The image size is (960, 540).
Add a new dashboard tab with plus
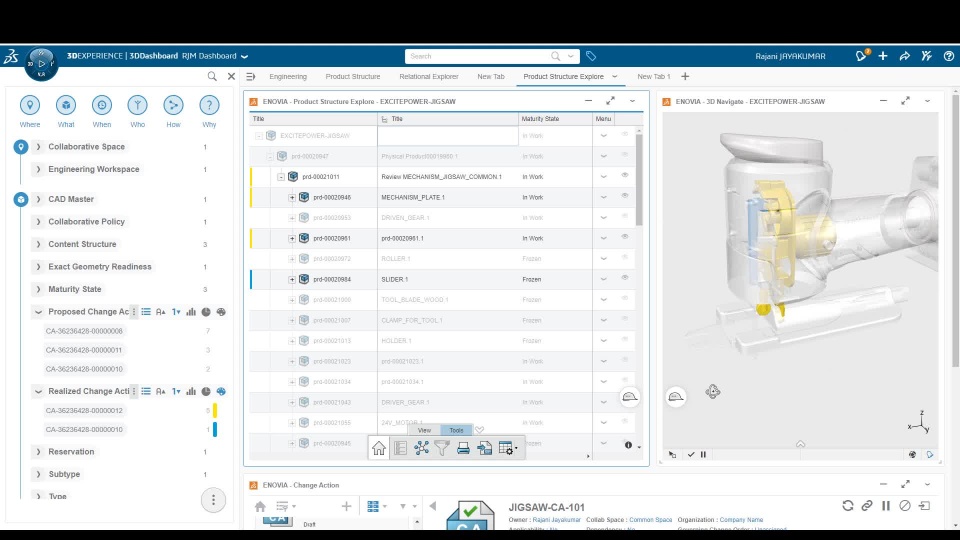click(685, 77)
